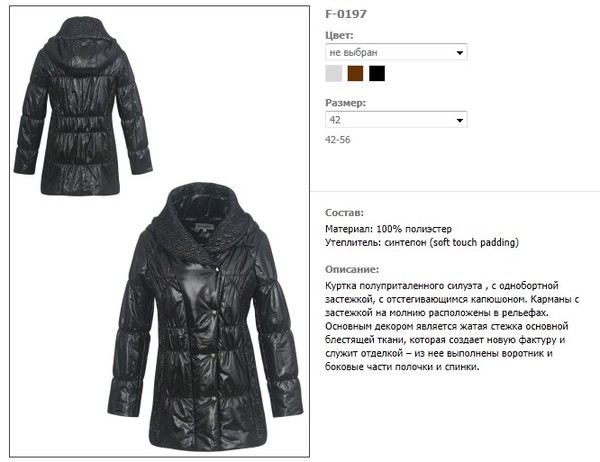Viewport: 600px width, 462px height.
Task: Select the brown color swatch
Action: pos(355,73)
